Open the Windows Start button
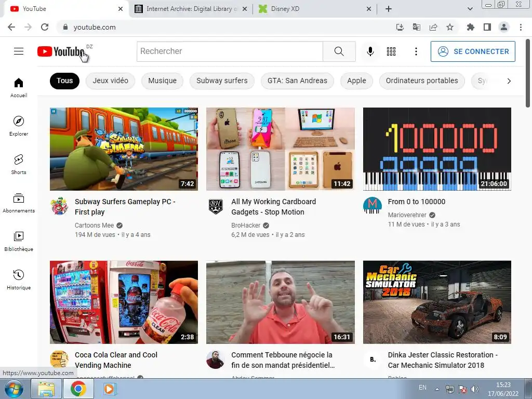This screenshot has height=399, width=532. 13,389
